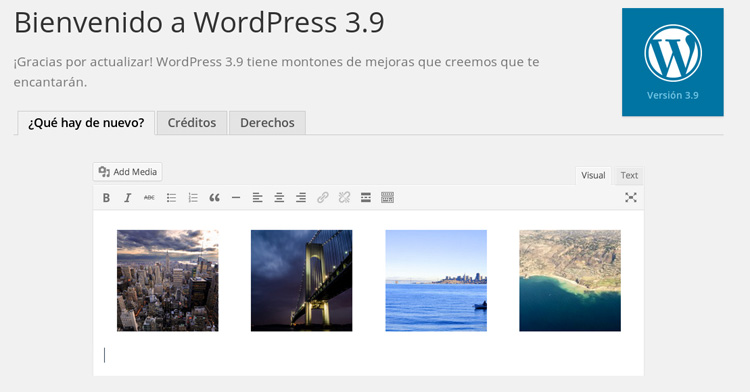Screen dimensions: 750x392
Task: Select the bridge at night image
Action: click(x=302, y=281)
